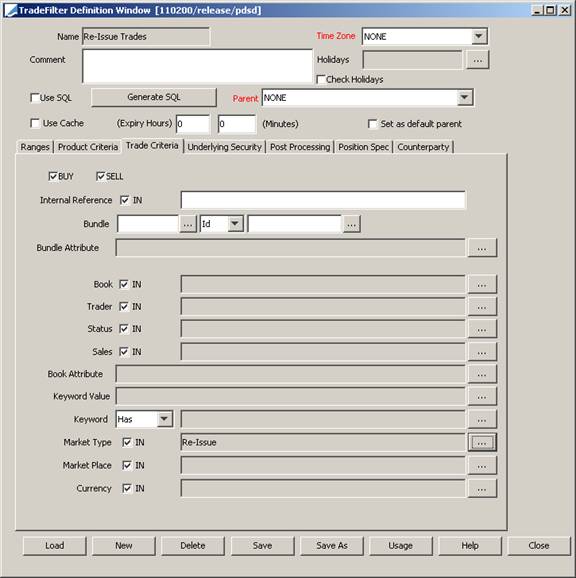Toggle Trader IN checkbox
576x578 pixels.
(x=123, y=307)
